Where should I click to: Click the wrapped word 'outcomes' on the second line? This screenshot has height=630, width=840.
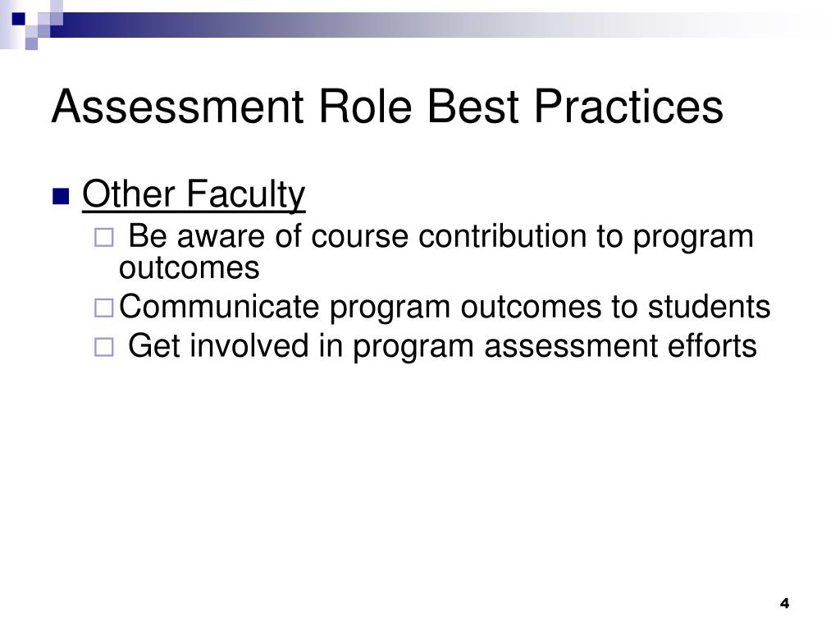[x=189, y=268]
